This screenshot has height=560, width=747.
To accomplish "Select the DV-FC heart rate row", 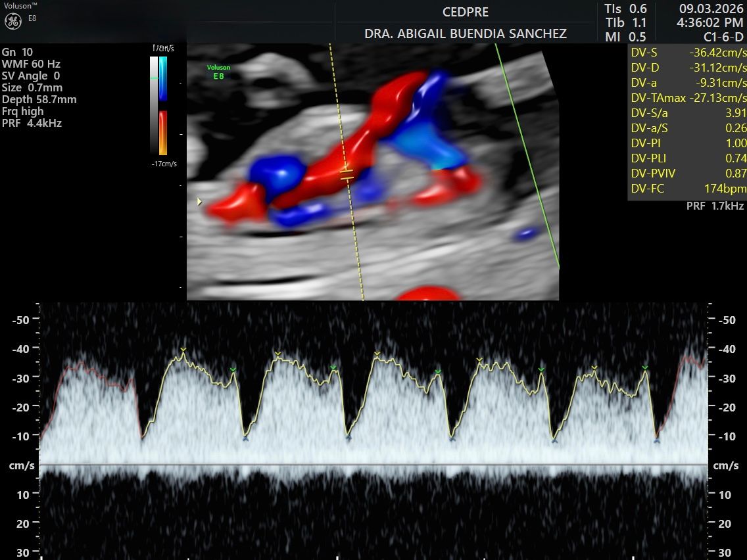I will [688, 189].
